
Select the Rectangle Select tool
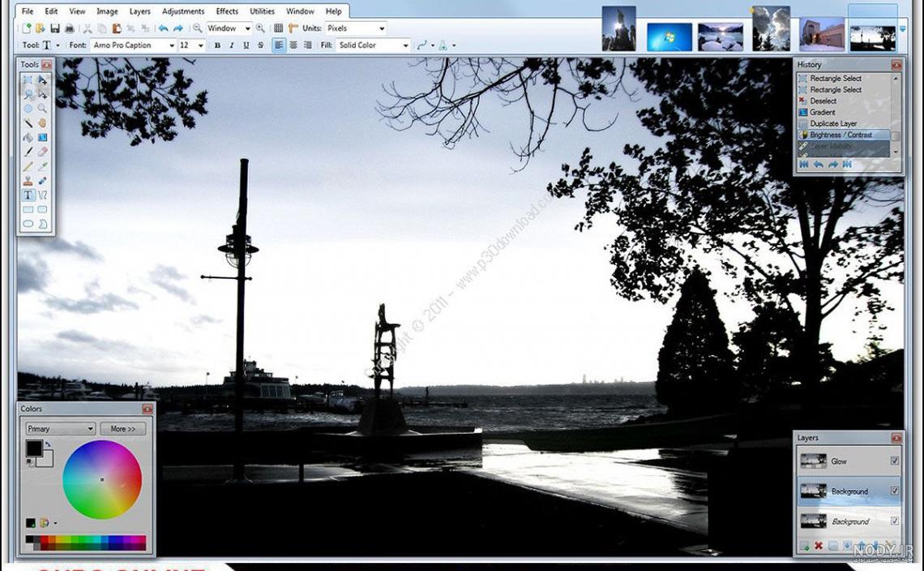click(28, 79)
